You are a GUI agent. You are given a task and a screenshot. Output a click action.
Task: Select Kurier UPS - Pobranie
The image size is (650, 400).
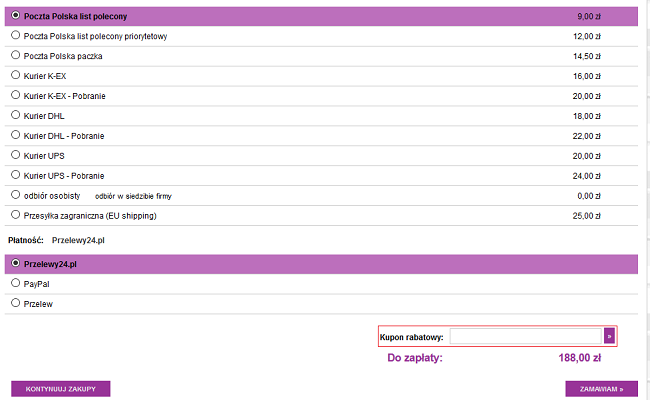pyautogui.click(x=15, y=175)
